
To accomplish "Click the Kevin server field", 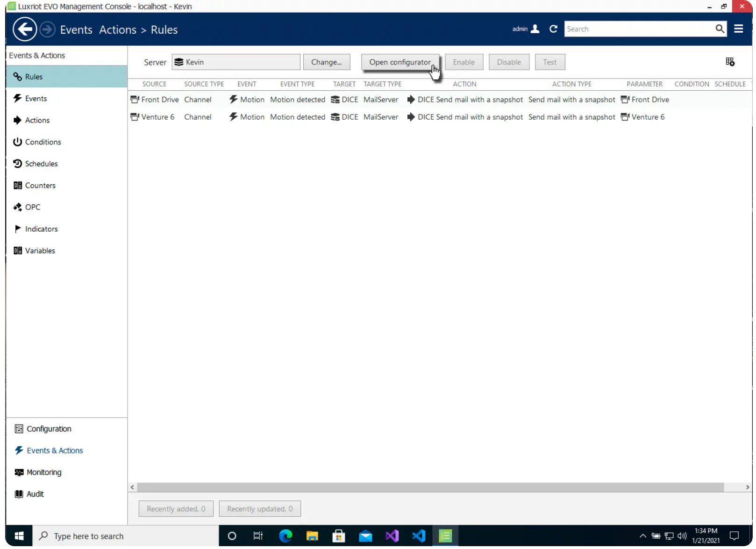I will [x=236, y=62].
